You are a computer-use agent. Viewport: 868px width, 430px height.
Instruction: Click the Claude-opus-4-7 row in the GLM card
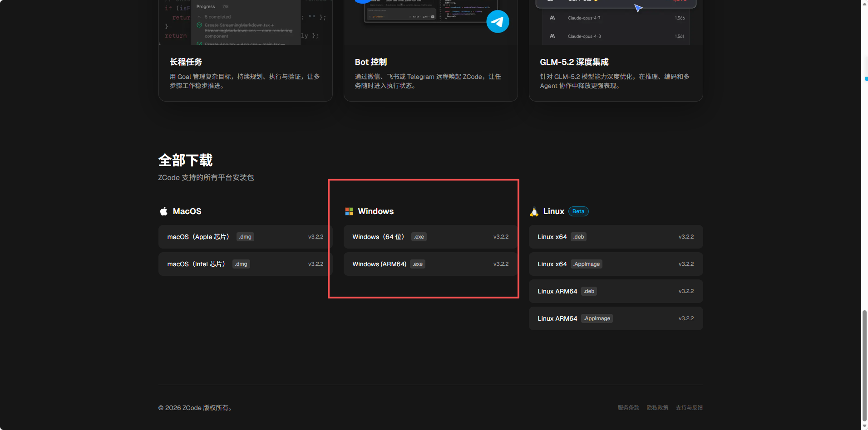(x=616, y=18)
